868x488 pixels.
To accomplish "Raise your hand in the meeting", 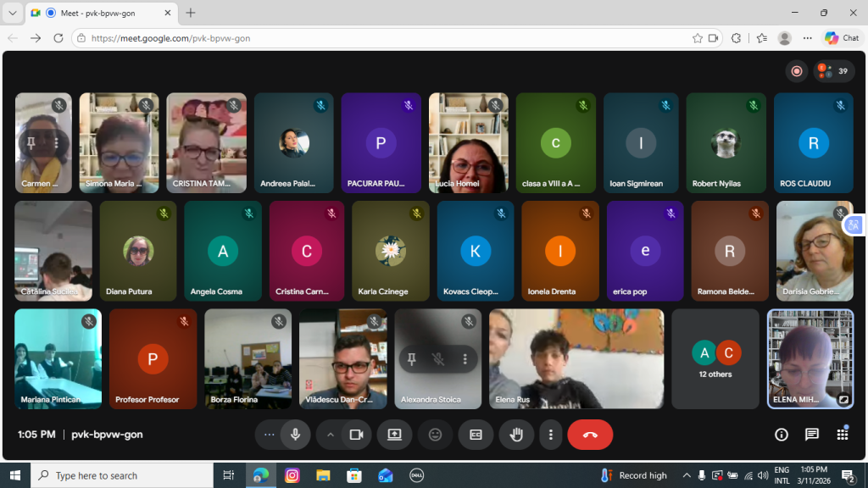I will pos(515,435).
